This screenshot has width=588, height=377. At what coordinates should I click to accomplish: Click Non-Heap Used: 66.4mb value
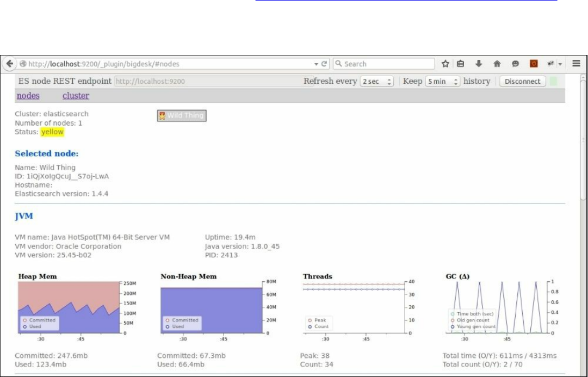coord(181,364)
